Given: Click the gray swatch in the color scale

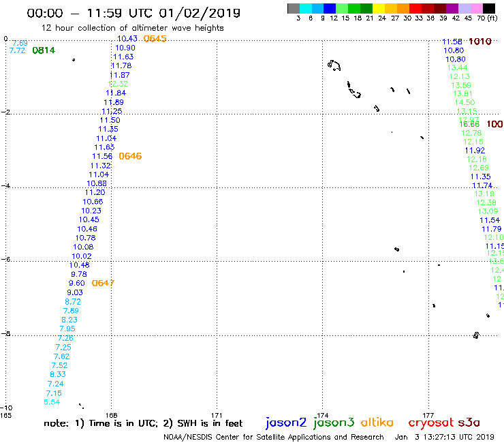Looking at the screenshot, I should point(294,8).
